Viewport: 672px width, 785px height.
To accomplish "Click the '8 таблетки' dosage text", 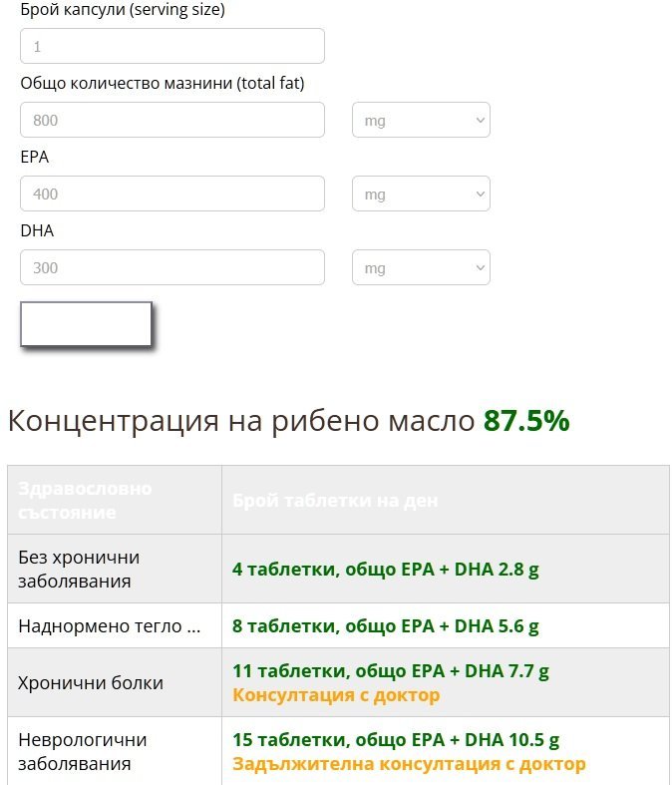I will click(x=385, y=626).
